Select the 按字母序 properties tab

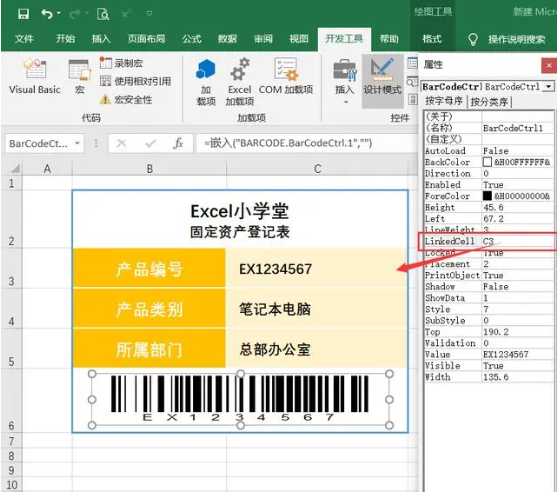(444, 102)
